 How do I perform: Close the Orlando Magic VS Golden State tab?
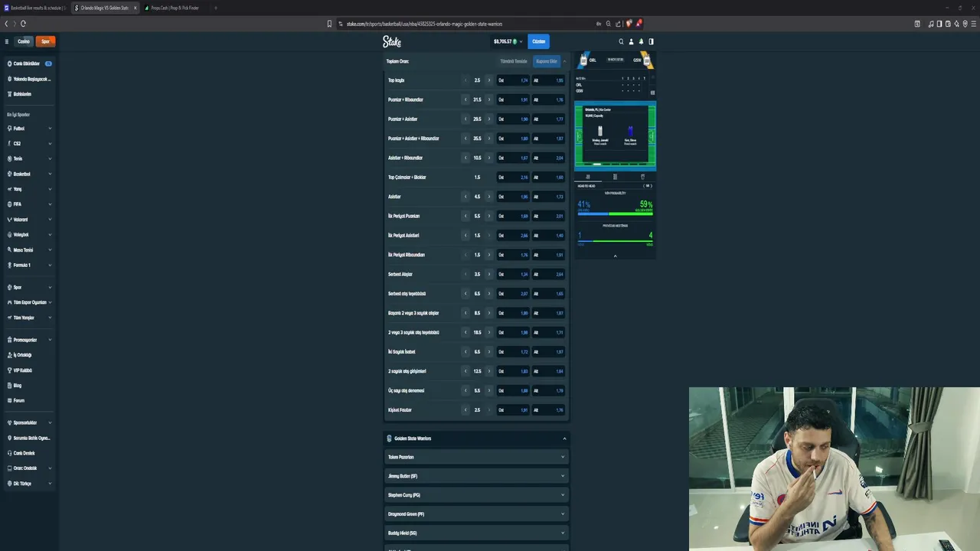click(136, 8)
